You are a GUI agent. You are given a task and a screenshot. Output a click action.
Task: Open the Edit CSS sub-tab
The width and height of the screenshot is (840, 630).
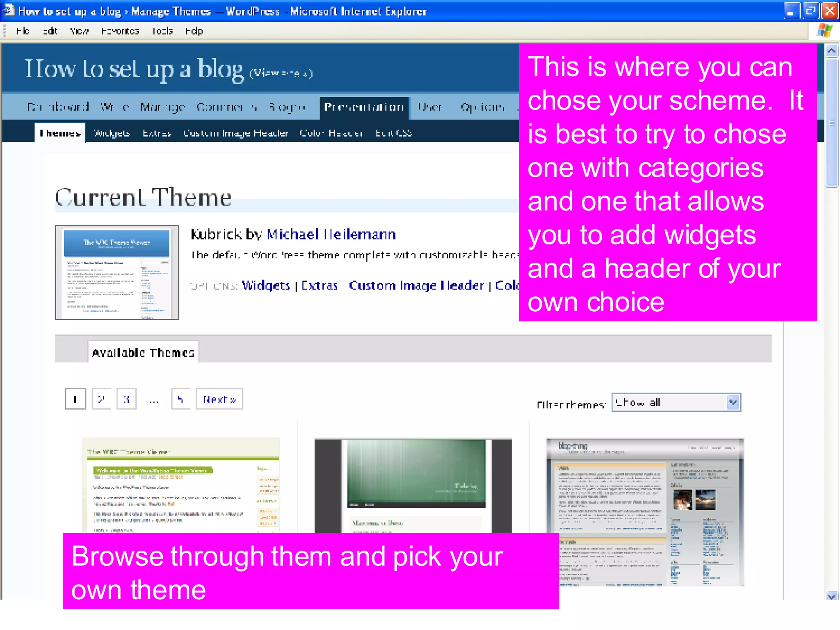(394, 133)
